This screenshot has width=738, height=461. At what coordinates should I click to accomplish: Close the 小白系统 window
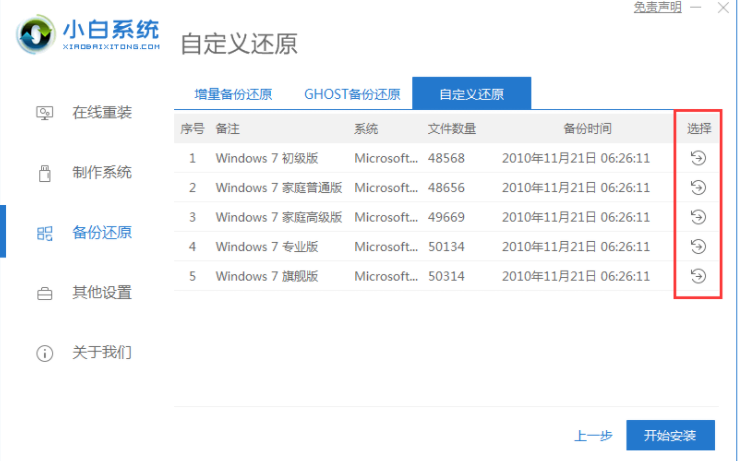pyautogui.click(x=723, y=8)
